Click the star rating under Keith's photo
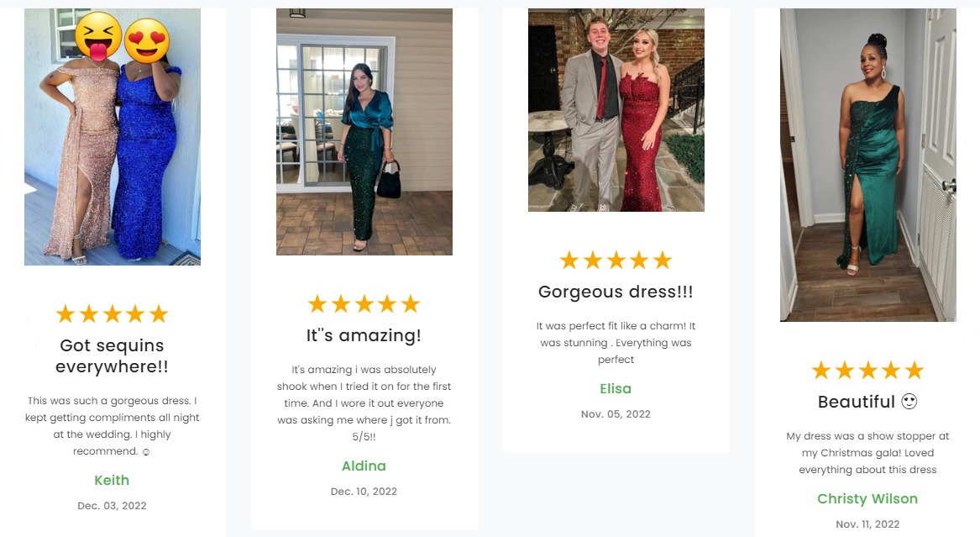The height and width of the screenshot is (537, 980). tap(113, 313)
